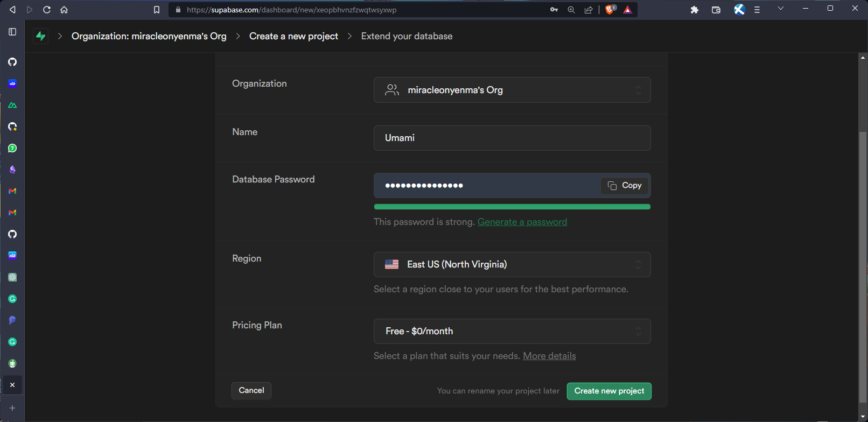Open the browser extensions puzzle icon
This screenshot has height=422, width=868.
point(694,10)
